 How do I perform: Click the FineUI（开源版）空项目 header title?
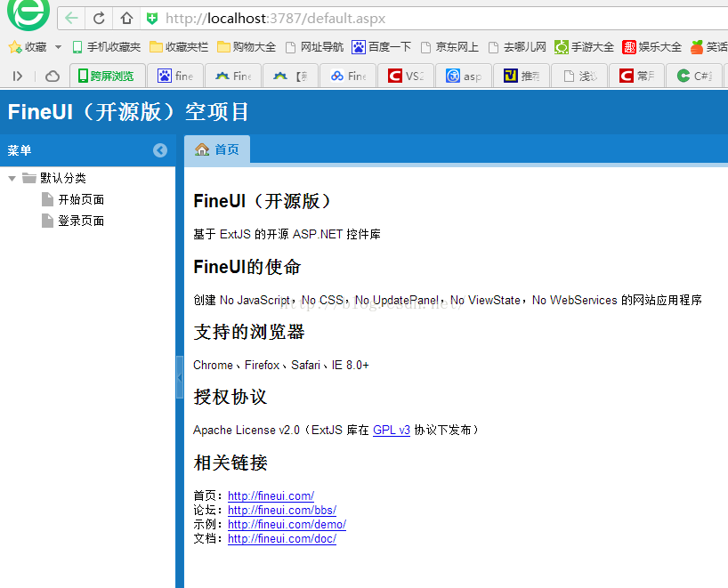click(x=129, y=112)
